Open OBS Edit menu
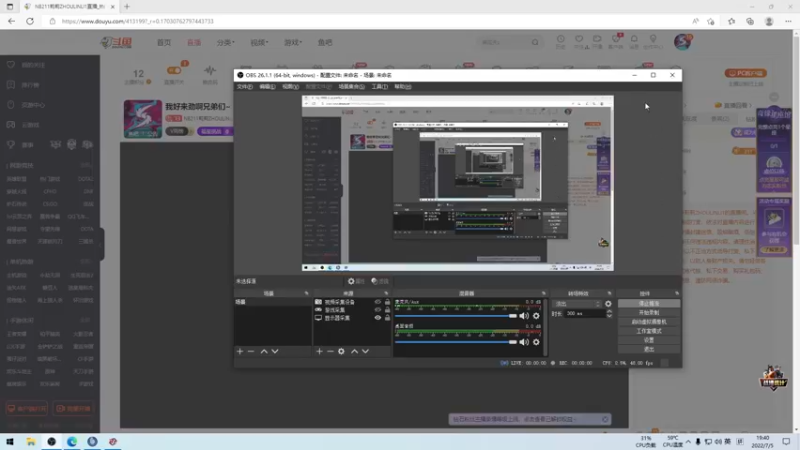The image size is (800, 450). pos(267,87)
